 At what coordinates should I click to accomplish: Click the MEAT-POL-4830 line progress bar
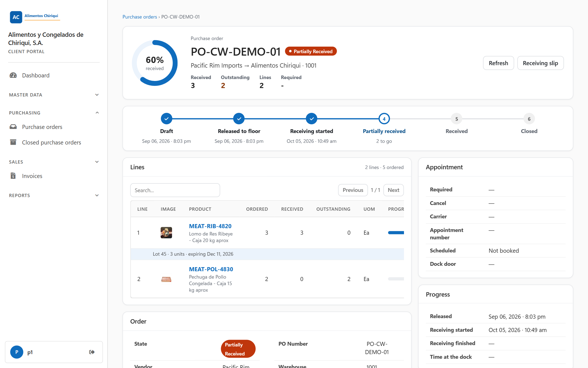[x=396, y=279]
